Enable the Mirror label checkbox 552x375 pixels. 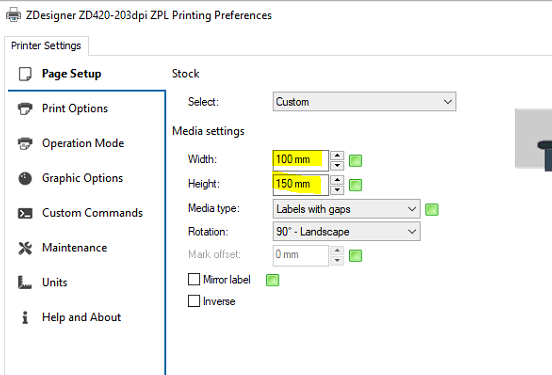[x=194, y=279]
